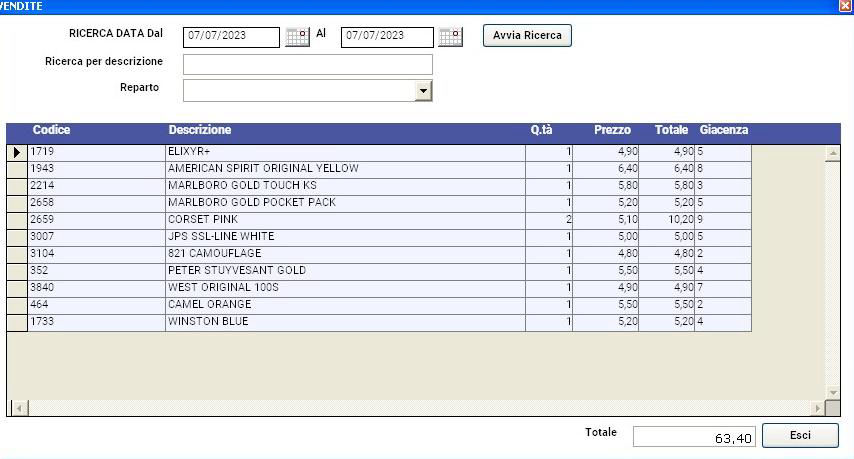Sort by the Codice column header
Screen dimensions: 854x459
(x=51, y=131)
